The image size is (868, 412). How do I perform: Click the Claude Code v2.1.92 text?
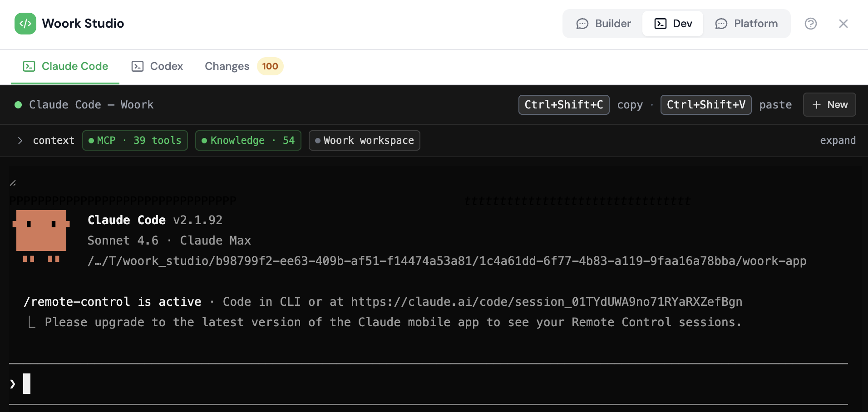[155, 220]
